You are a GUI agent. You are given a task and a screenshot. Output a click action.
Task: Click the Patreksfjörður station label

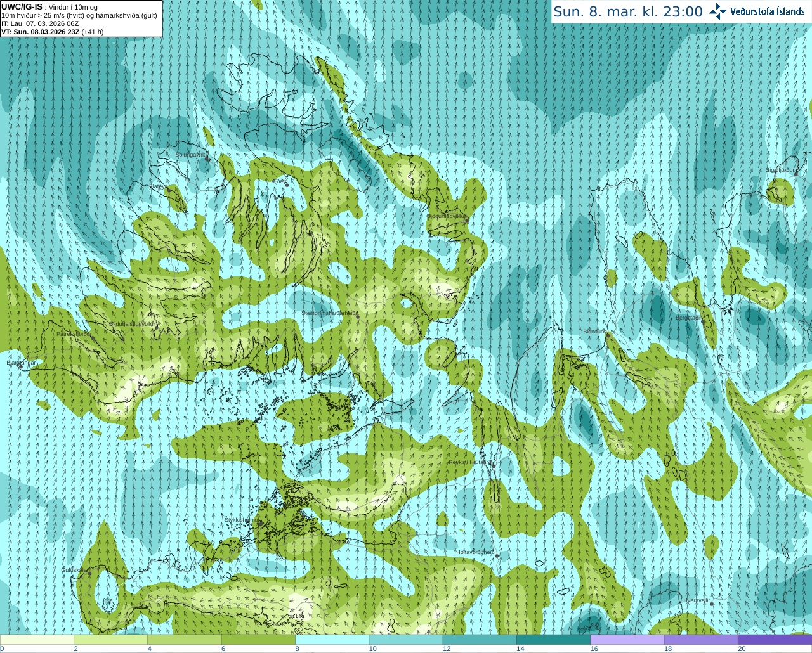tap(74, 333)
